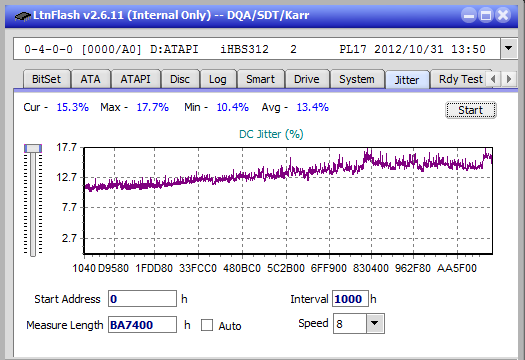This screenshot has height=360, width=525.
Task: Click the Cur value 15.3%
Action: coord(73,107)
